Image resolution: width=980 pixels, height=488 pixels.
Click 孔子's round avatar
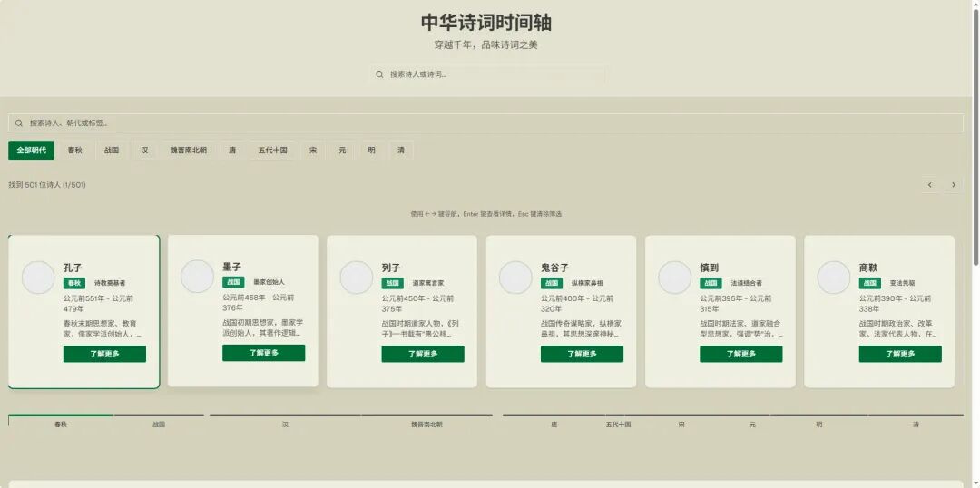[38, 278]
